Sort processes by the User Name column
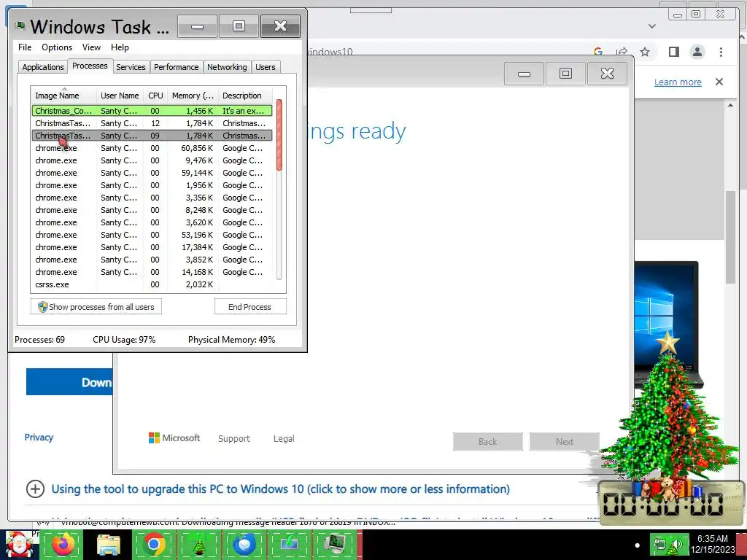This screenshot has width=747, height=560. 120,96
